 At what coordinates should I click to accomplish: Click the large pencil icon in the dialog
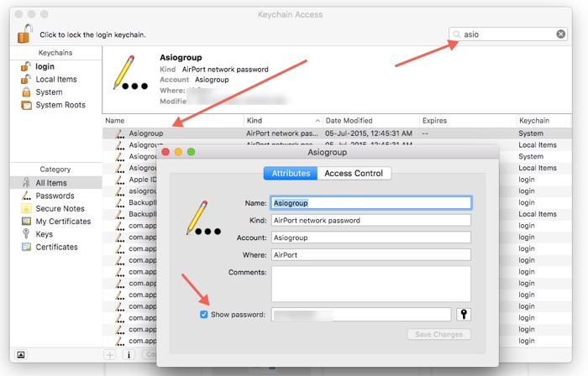pos(203,218)
